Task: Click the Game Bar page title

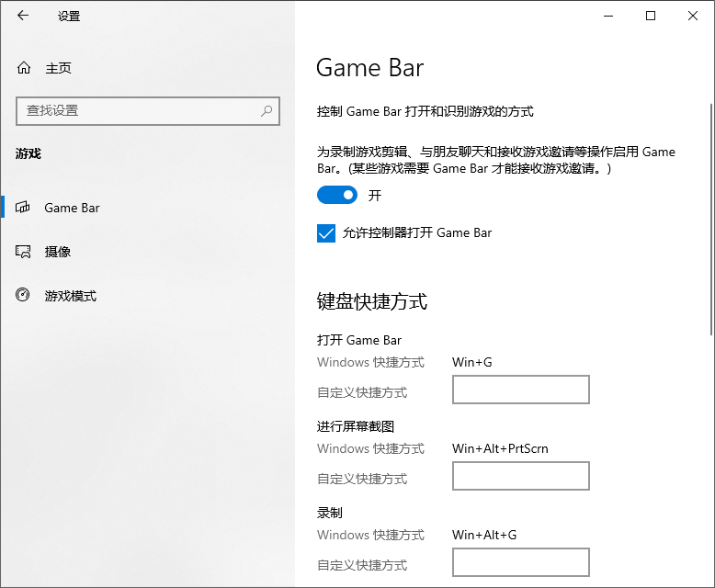Action: [x=369, y=68]
